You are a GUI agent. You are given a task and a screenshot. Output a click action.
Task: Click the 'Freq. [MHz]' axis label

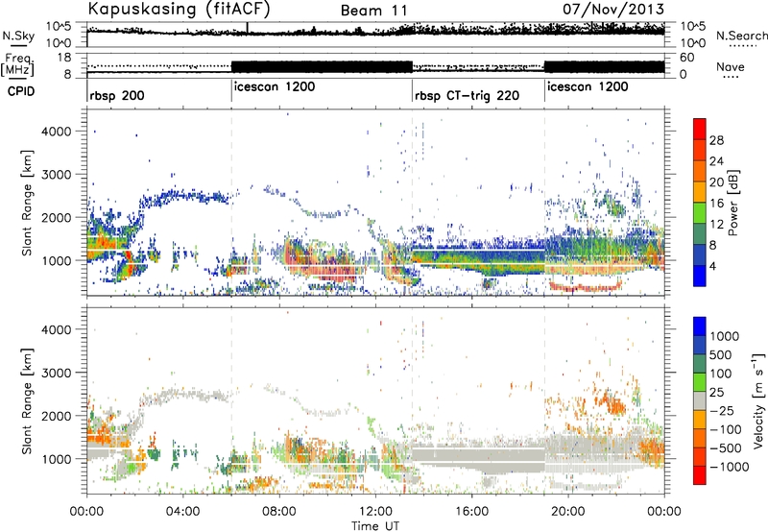coord(18,64)
